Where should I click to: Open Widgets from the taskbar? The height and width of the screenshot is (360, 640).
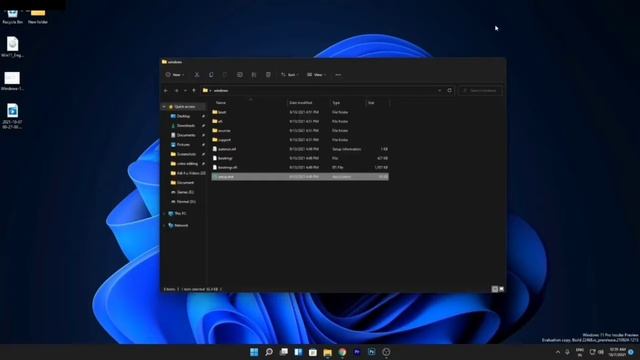point(298,352)
